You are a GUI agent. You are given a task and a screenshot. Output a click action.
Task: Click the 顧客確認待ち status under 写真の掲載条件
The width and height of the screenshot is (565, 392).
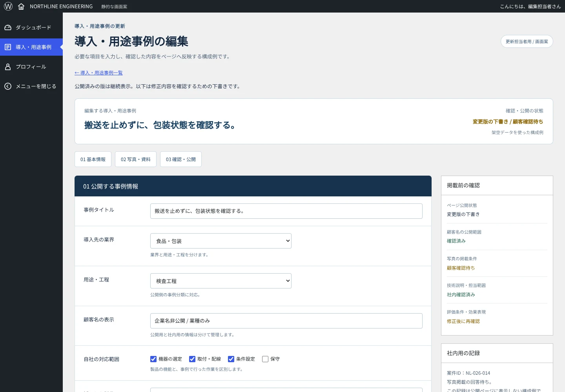(461, 268)
